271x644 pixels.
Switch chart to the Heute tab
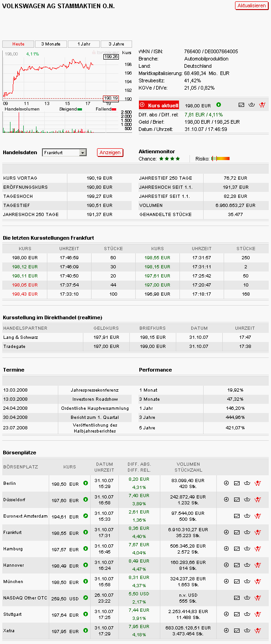click(x=18, y=44)
